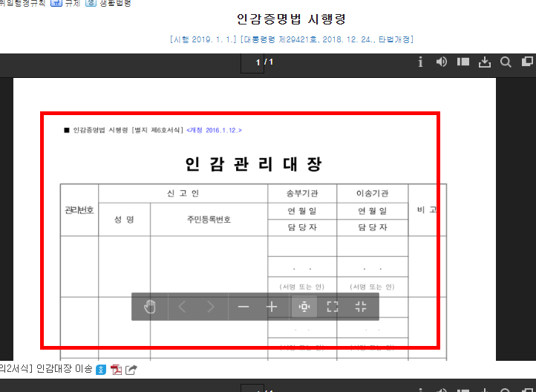Expand viewer to full screen
Viewport: 536px width, 392px height.
tap(333, 307)
